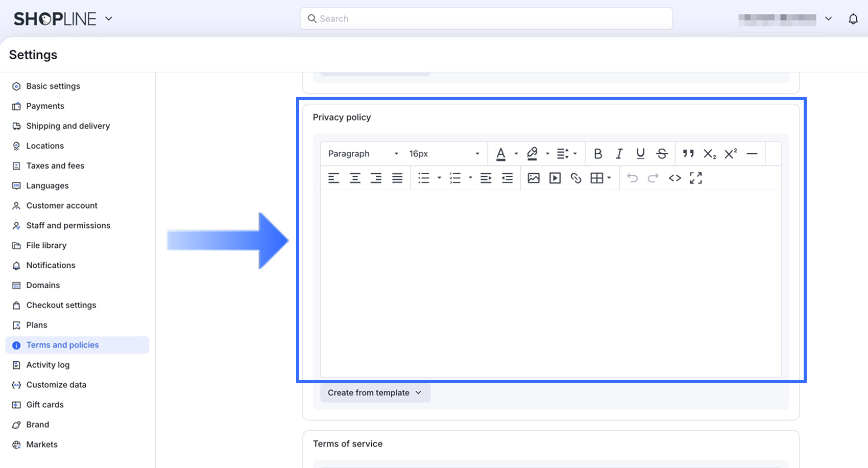The height and width of the screenshot is (468, 868).
Task: Insert a table
Action: tap(597, 178)
